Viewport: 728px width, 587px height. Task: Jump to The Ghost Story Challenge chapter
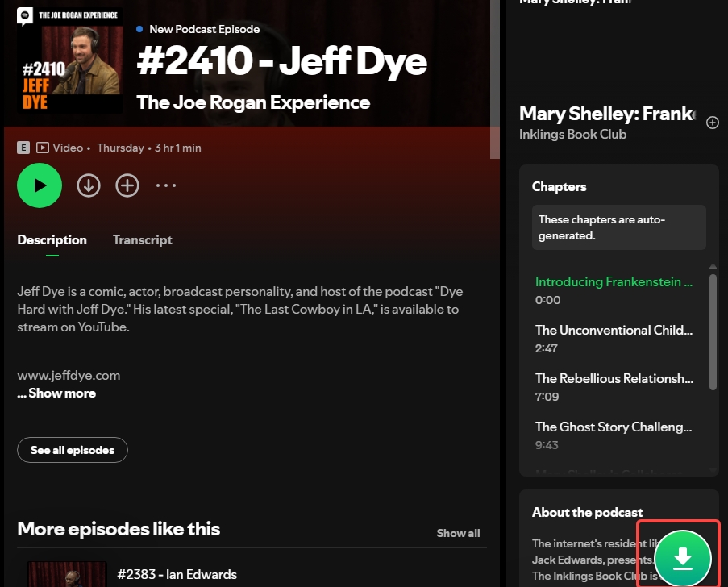(614, 427)
